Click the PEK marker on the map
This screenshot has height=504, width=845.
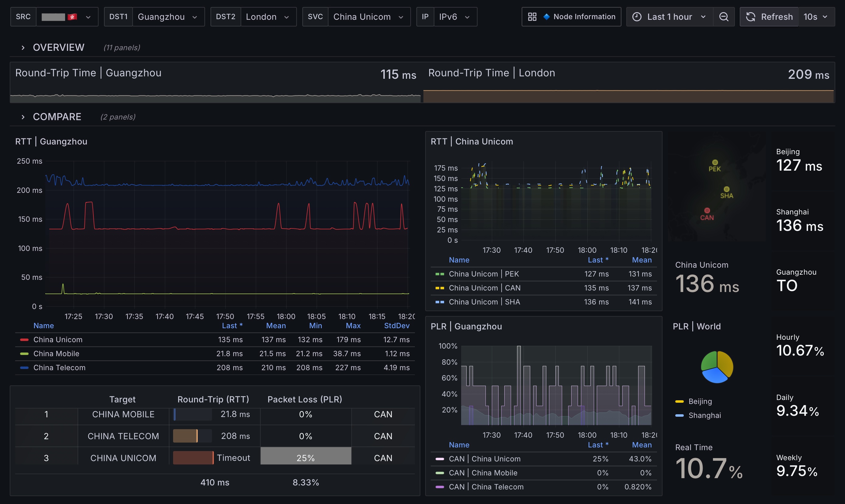pyautogui.click(x=715, y=163)
